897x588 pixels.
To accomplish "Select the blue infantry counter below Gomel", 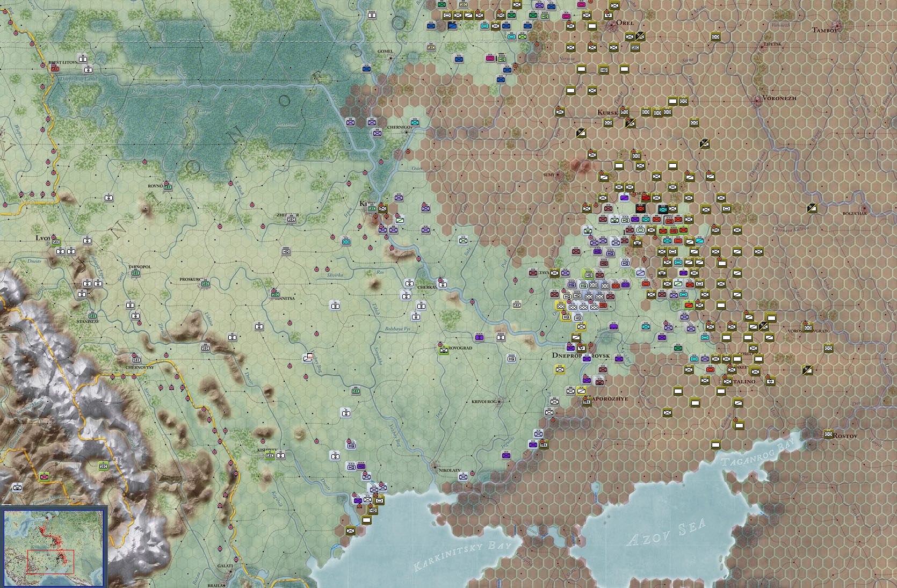I will click(366, 69).
